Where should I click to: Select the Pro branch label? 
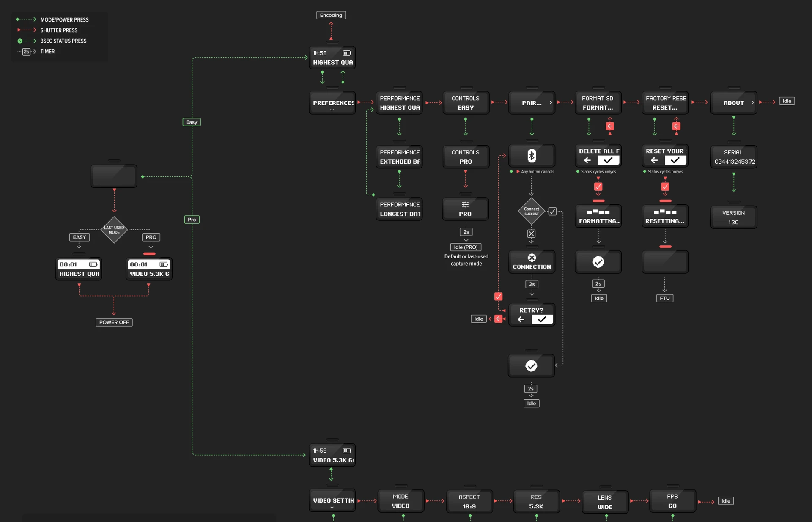pos(192,220)
